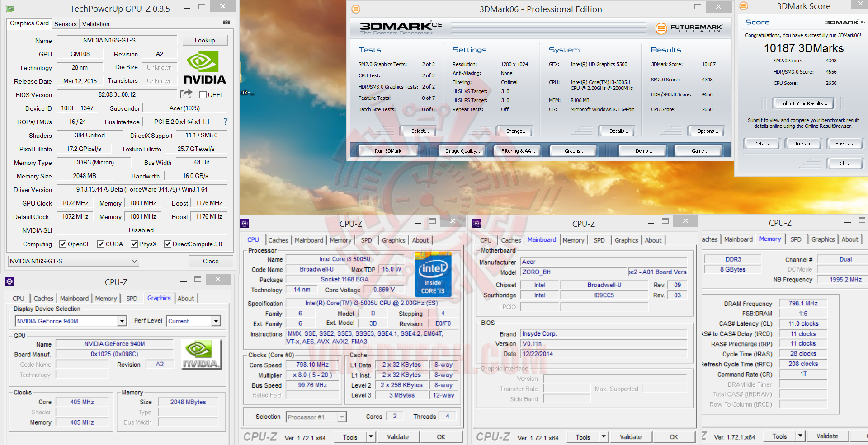Click OK in the CPU-Z Mainboard window
The width and height of the screenshot is (868, 445).
click(674, 437)
